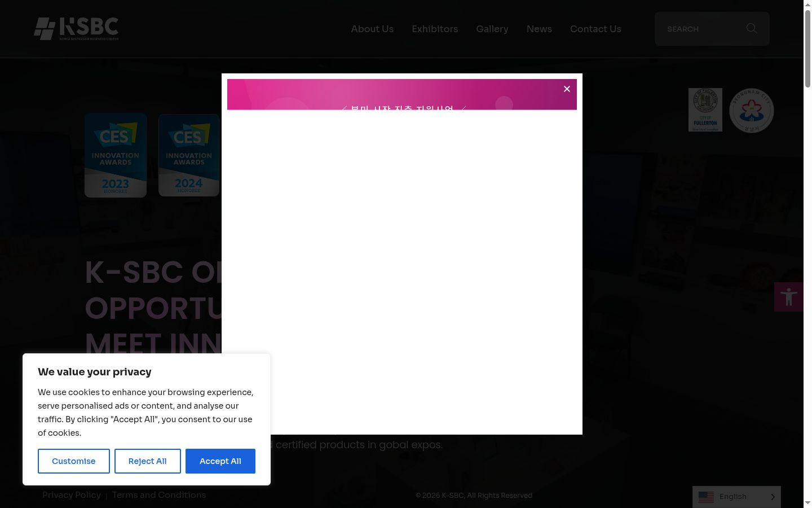Click the page vertical scrollbar thumb
This screenshot has width=812, height=508.
(807, 48)
